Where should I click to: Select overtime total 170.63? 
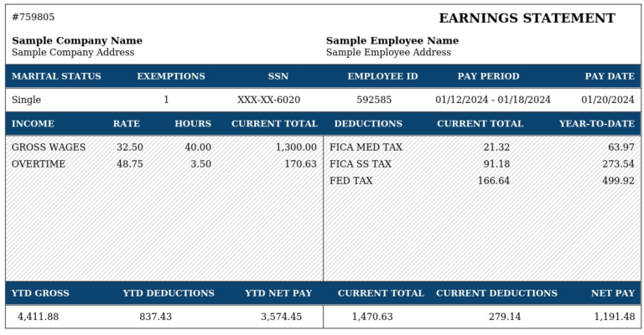(301, 164)
